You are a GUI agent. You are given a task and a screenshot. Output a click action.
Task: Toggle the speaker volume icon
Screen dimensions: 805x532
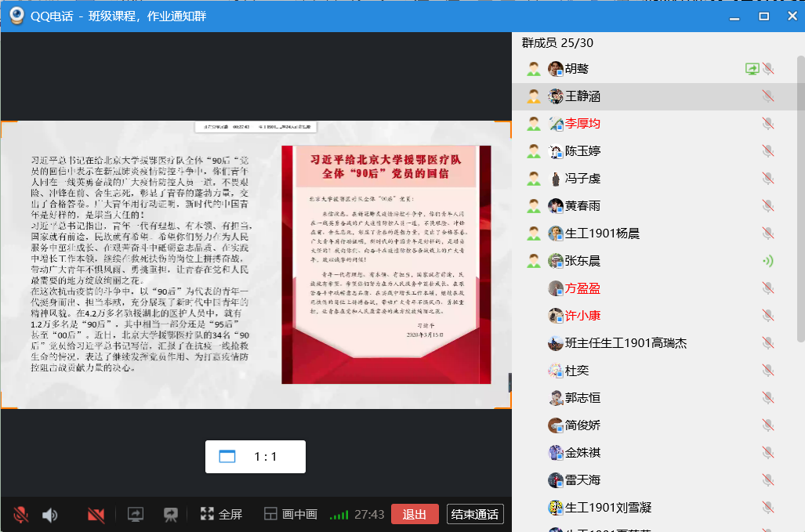coord(50,515)
